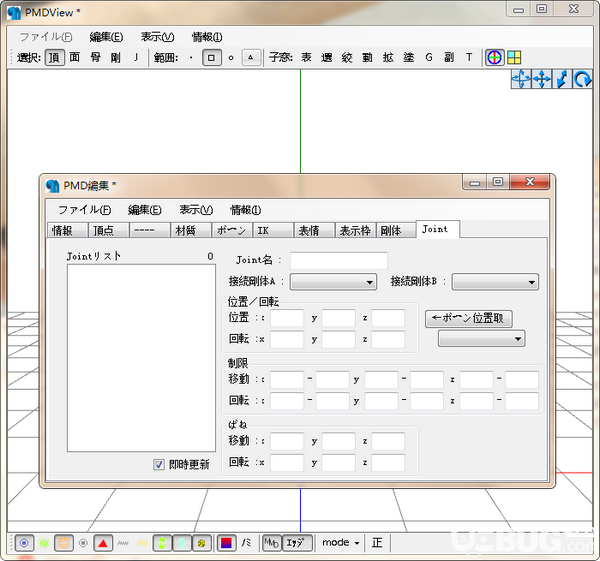This screenshot has width=600, height=561.
Task: Open T sub-window from 子窓 toolbar
Action: tap(469, 58)
